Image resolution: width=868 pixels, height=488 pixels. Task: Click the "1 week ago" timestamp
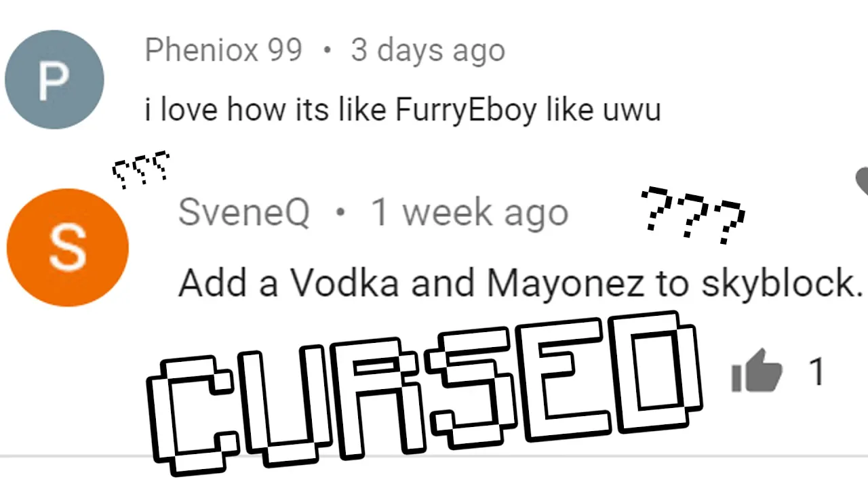(469, 213)
